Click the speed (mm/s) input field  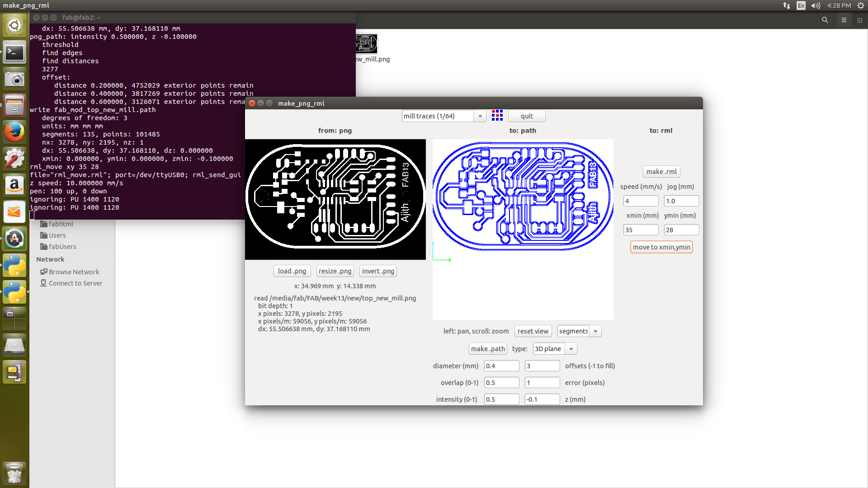coord(641,201)
